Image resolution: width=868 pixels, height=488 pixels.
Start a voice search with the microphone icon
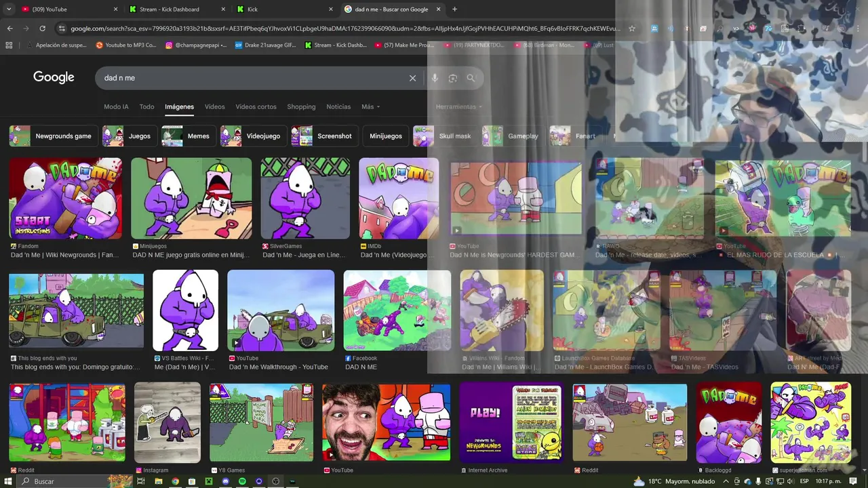click(x=435, y=78)
